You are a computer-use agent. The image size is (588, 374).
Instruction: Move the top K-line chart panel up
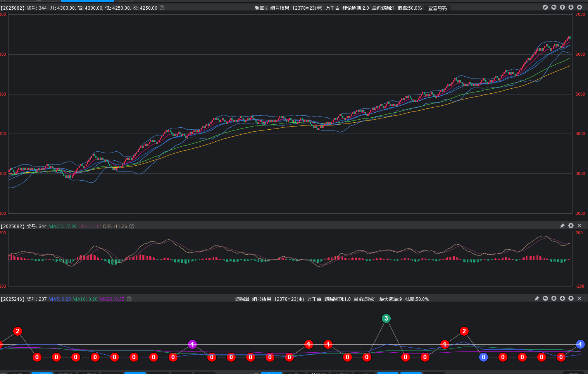pos(562,7)
